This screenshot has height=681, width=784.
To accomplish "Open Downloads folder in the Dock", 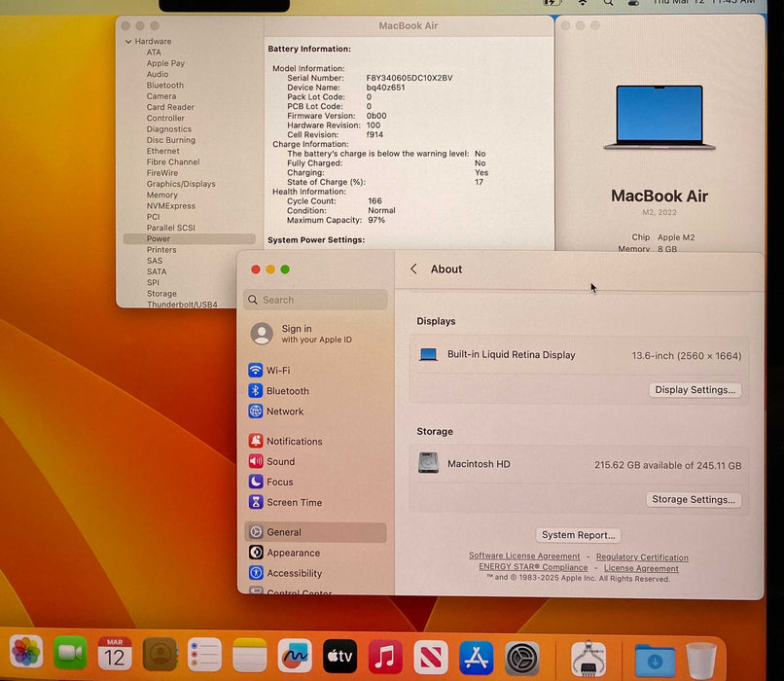I will [655, 661].
